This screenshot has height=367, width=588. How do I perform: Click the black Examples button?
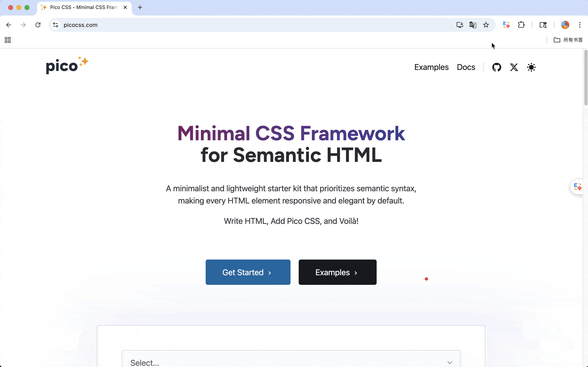coord(337,272)
